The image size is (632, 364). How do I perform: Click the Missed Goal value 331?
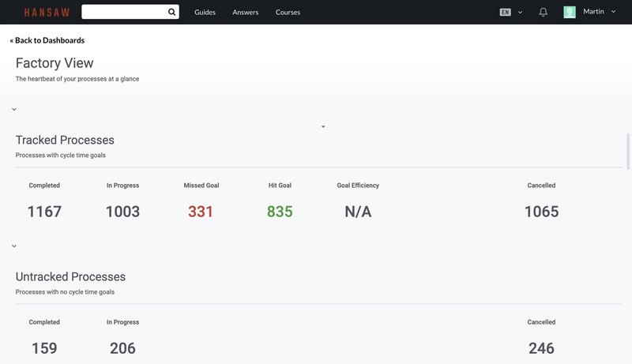pyautogui.click(x=201, y=212)
